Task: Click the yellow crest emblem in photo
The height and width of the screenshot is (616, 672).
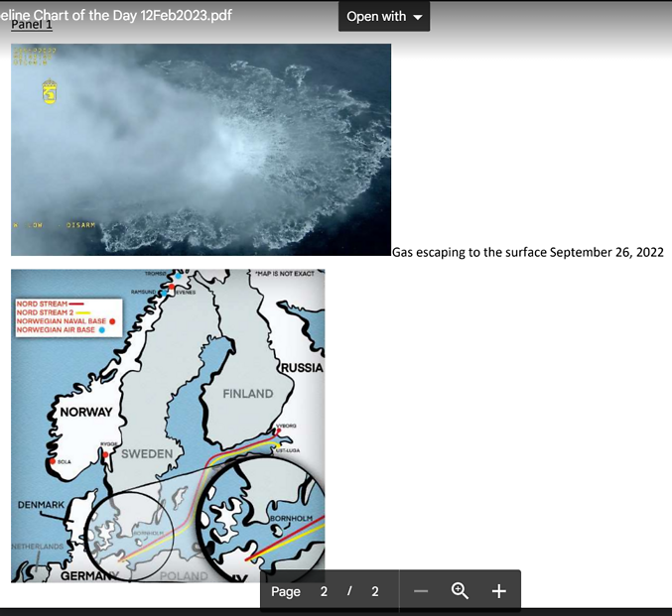Action: tap(49, 91)
